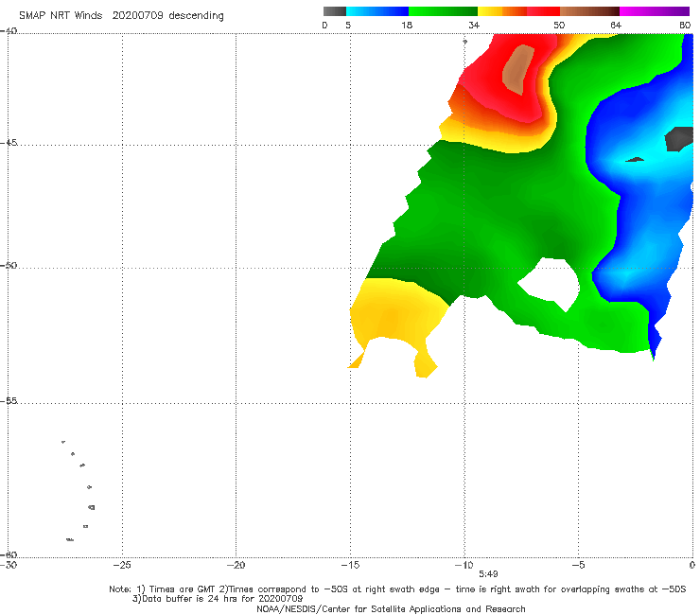
Task: Click the color scale label '34'
Action: coord(474,25)
